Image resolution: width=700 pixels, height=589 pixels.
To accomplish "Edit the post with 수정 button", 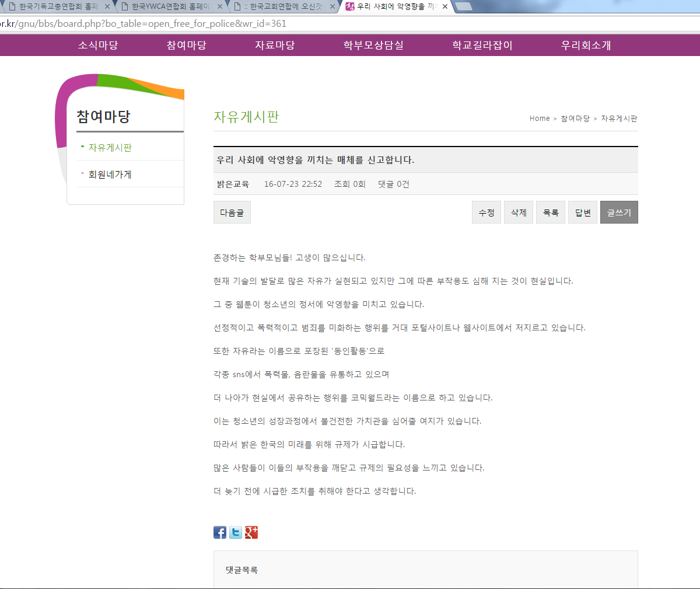I will (487, 212).
